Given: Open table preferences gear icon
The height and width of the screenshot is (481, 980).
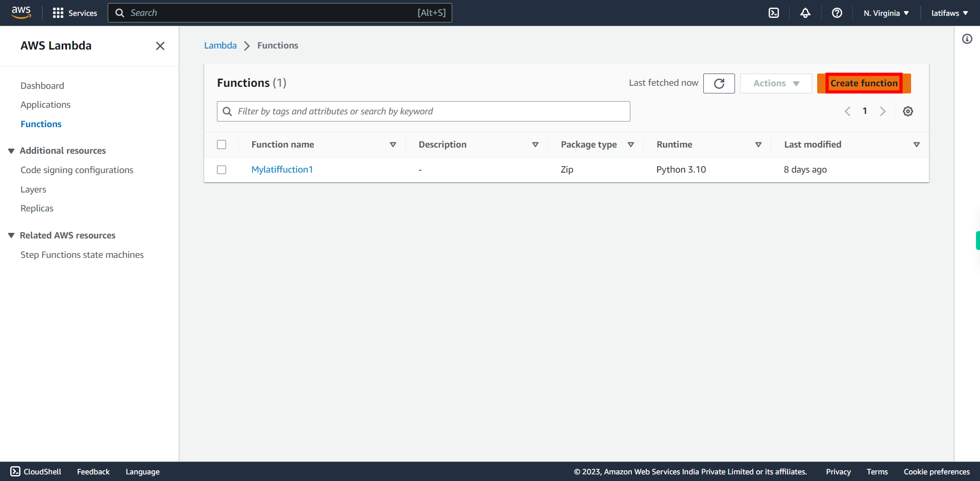Looking at the screenshot, I should [908, 111].
